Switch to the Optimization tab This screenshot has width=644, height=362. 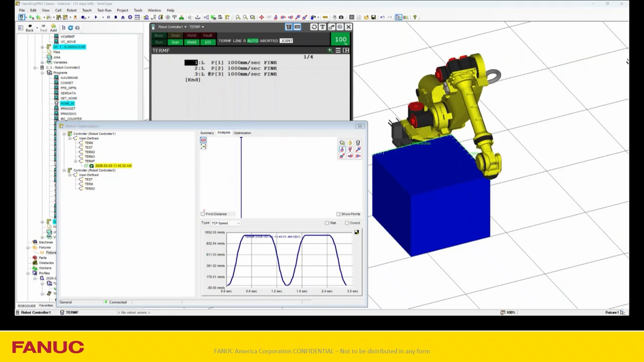point(242,133)
